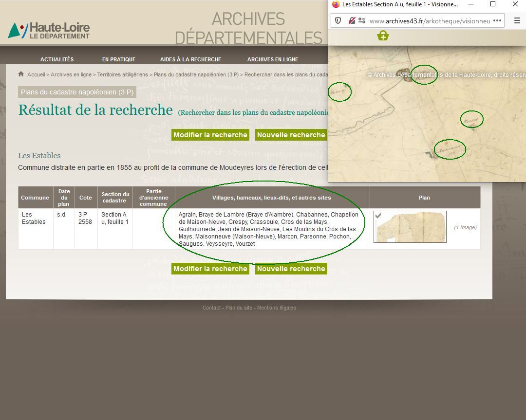Click the home icon in breadcrumb
Screen dimensions: 526x420
click(21, 74)
